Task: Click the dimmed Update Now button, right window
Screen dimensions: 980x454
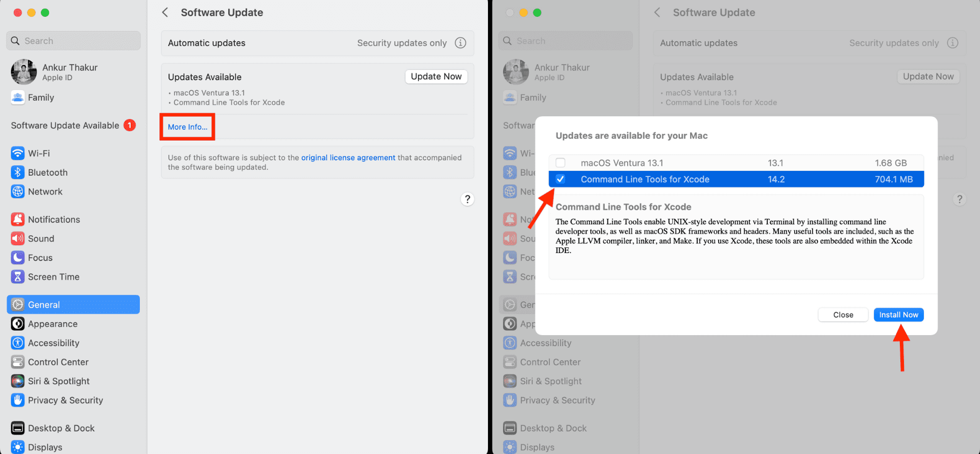Action: [x=928, y=77]
